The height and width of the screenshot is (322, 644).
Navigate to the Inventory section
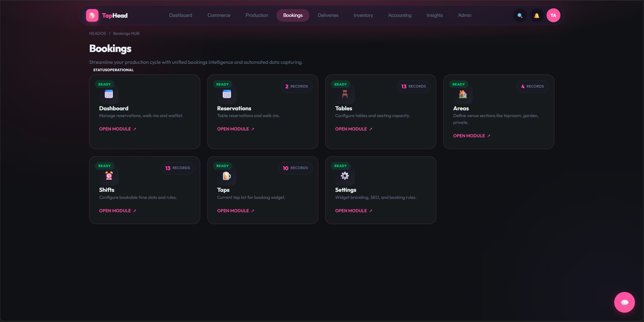(363, 15)
